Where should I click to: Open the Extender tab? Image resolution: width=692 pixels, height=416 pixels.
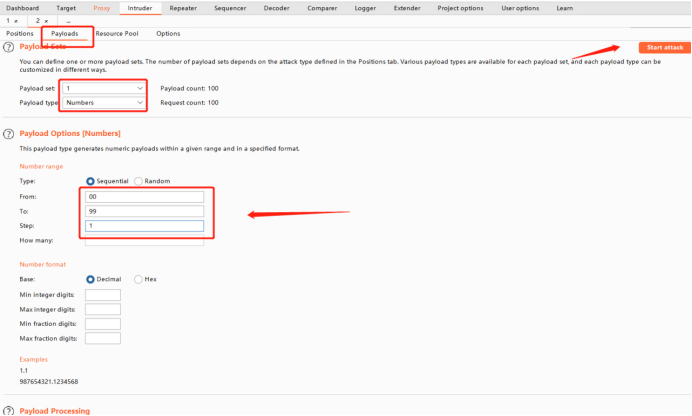407,8
